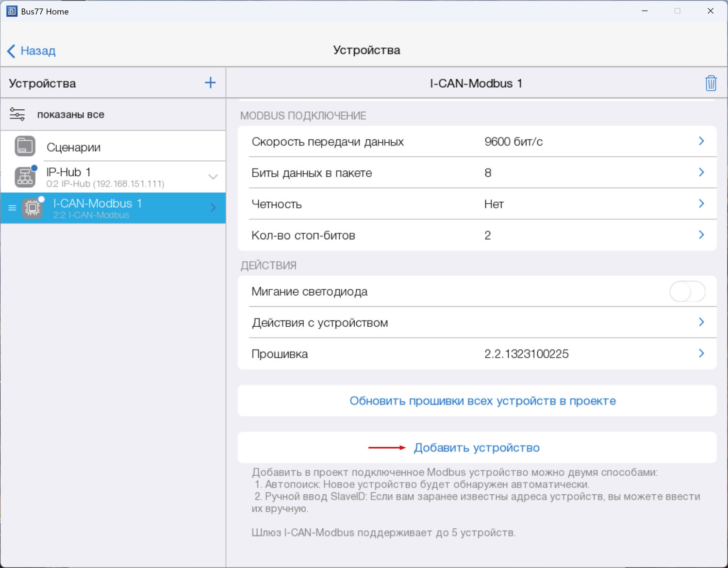
Task: Click the IP-Hub 1 network icon
Action: (x=25, y=177)
